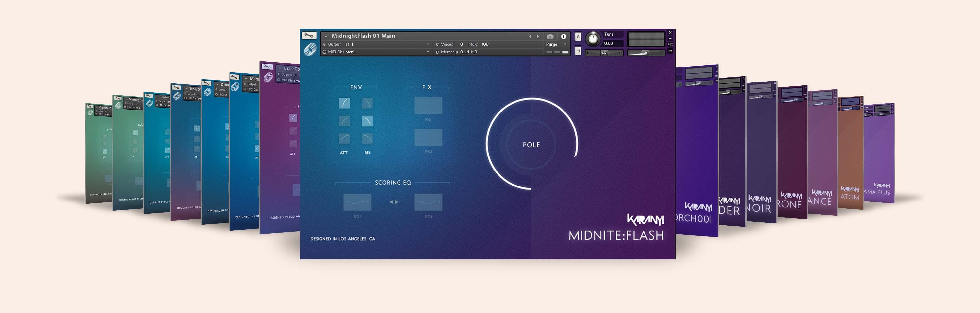
Task: Expand the MidnightFlash 01 Main instrument dropdown
Action: 326,37
